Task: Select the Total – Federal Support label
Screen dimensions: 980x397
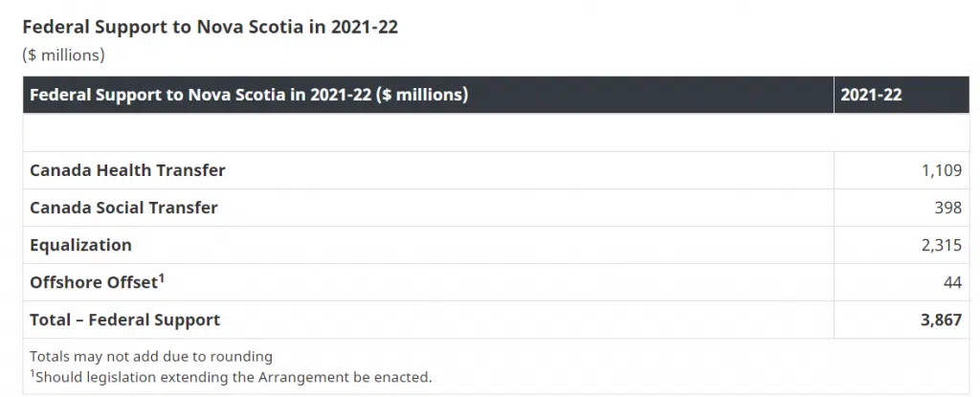Action: point(124,320)
